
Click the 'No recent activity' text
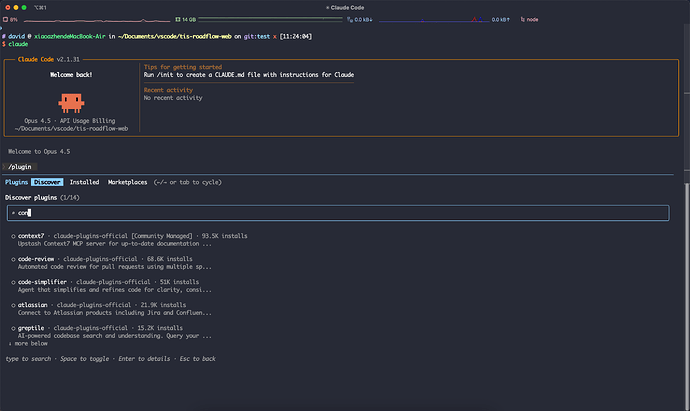pyautogui.click(x=173, y=98)
